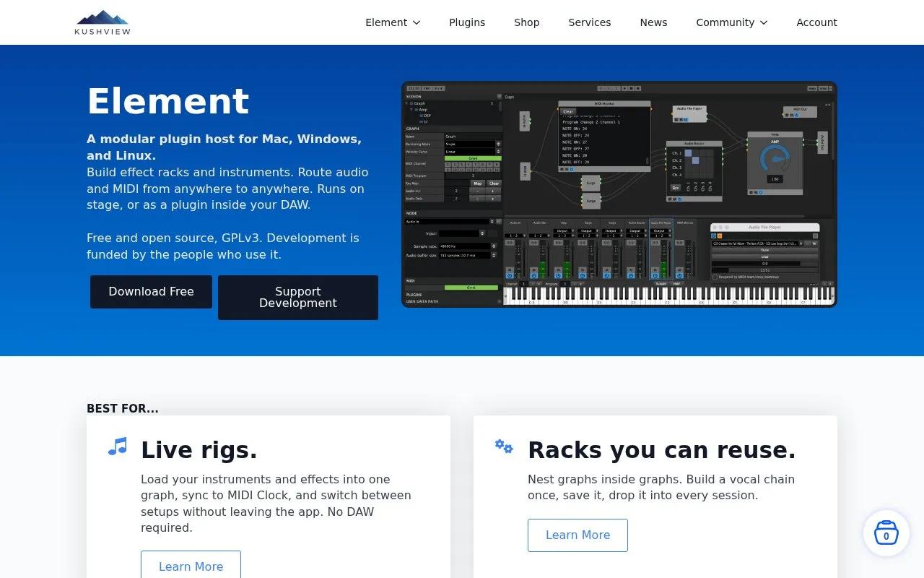This screenshot has height=578, width=924.
Task: Open the Services menu item
Action: 590,22
